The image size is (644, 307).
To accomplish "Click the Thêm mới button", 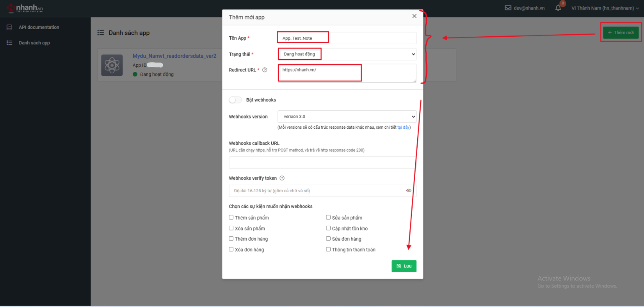I will (x=621, y=32).
